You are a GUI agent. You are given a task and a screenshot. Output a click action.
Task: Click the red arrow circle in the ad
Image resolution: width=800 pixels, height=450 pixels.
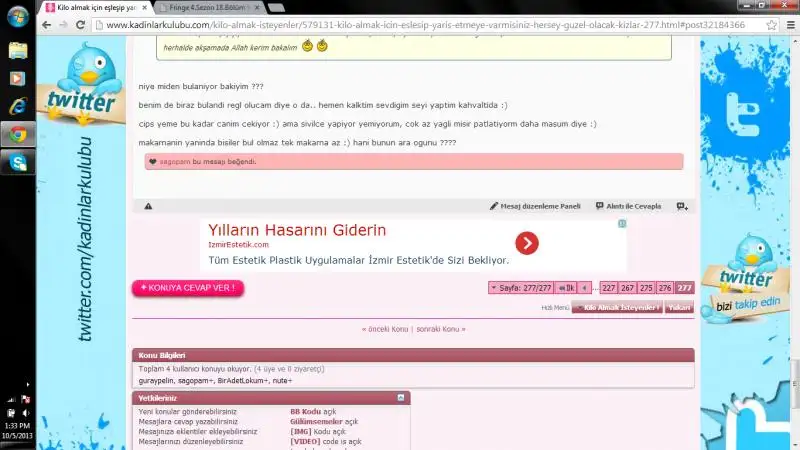[x=527, y=243]
